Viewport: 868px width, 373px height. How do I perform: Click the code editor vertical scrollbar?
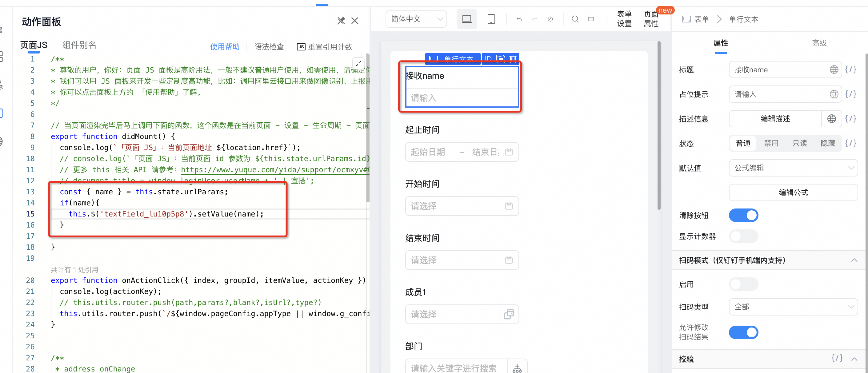368,128
